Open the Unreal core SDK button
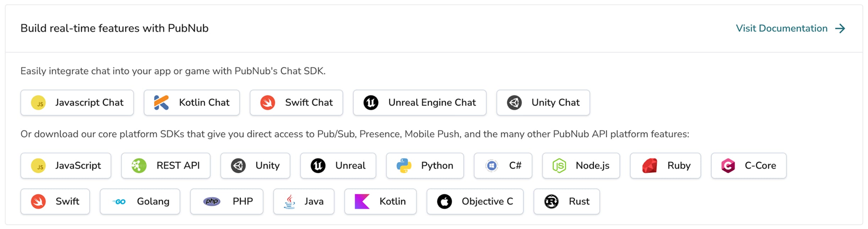Image resolution: width=868 pixels, height=229 pixels. pos(338,166)
